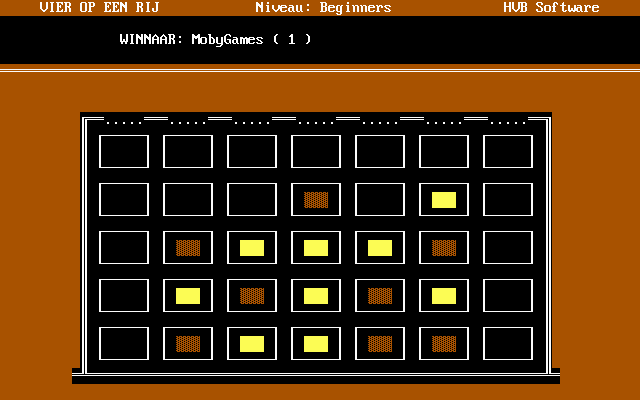The height and width of the screenshot is (400, 640).
Task: Click the top empty slot of first column
Action: (124, 151)
